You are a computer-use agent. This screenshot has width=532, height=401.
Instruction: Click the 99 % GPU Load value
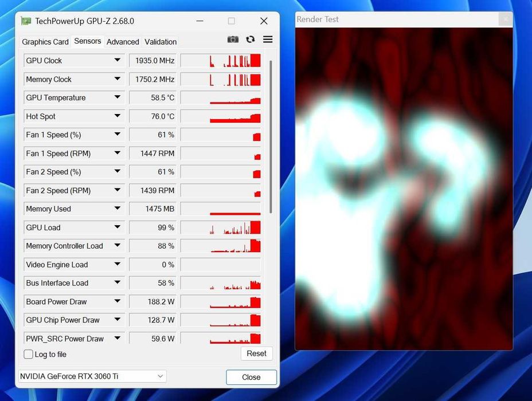point(152,227)
